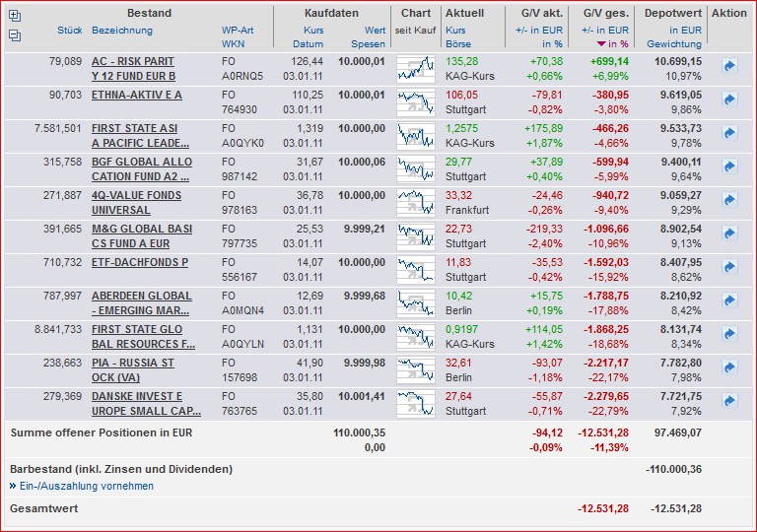Sort by Wert column header

click(x=376, y=31)
